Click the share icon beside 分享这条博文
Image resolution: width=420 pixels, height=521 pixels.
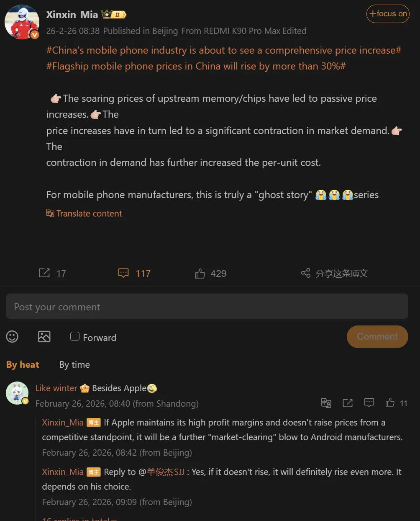(306, 273)
